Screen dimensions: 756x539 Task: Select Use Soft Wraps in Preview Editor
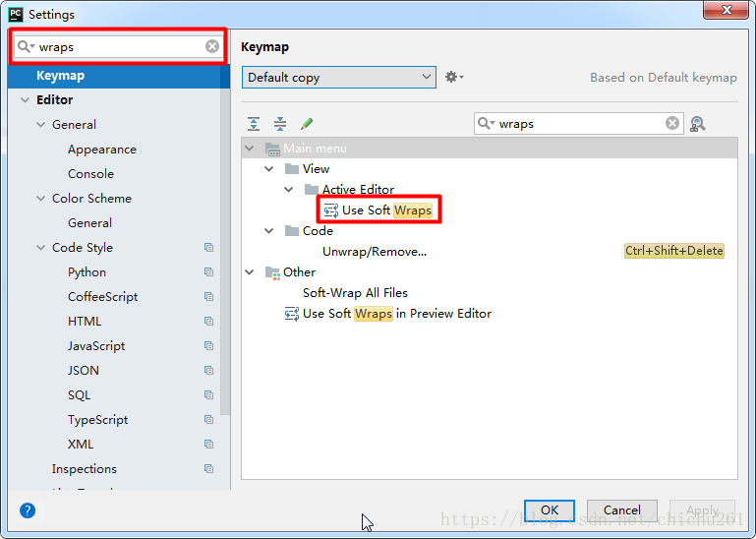tap(388, 314)
